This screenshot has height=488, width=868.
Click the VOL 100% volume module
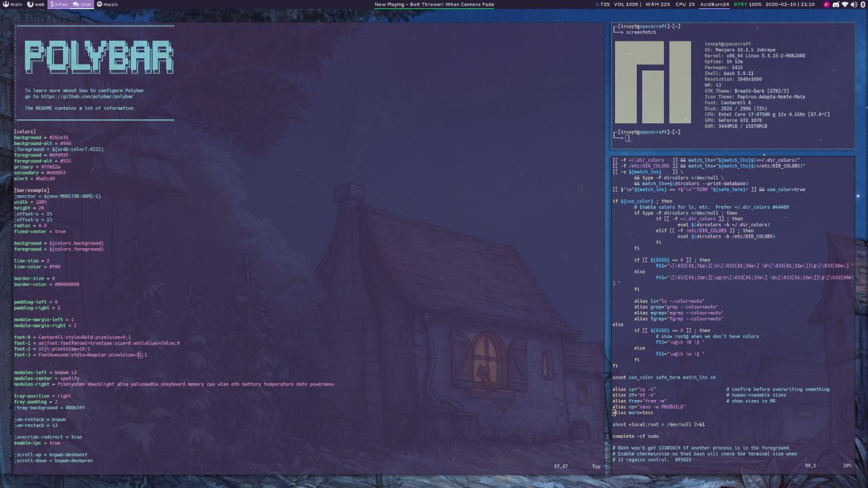click(x=627, y=4)
